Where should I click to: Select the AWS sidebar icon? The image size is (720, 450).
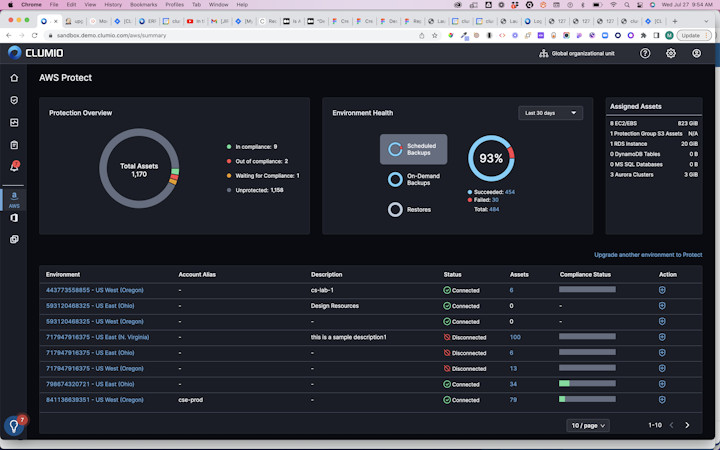coord(14,200)
